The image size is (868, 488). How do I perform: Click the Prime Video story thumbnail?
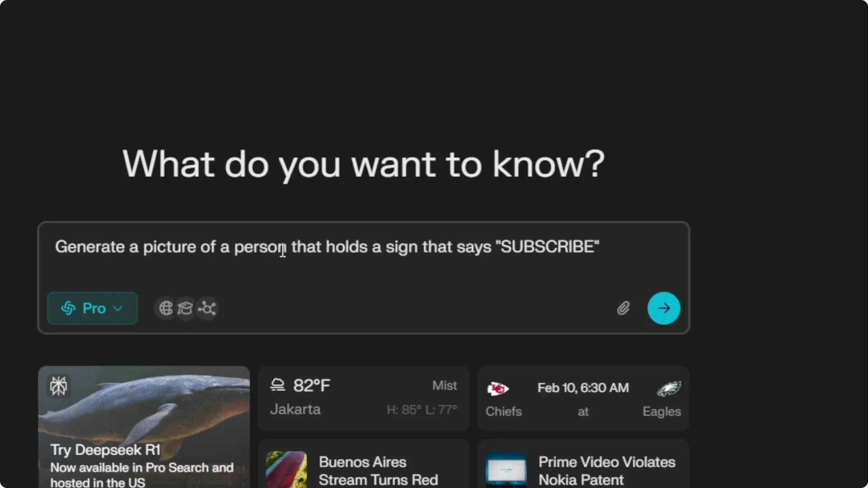pyautogui.click(x=506, y=470)
